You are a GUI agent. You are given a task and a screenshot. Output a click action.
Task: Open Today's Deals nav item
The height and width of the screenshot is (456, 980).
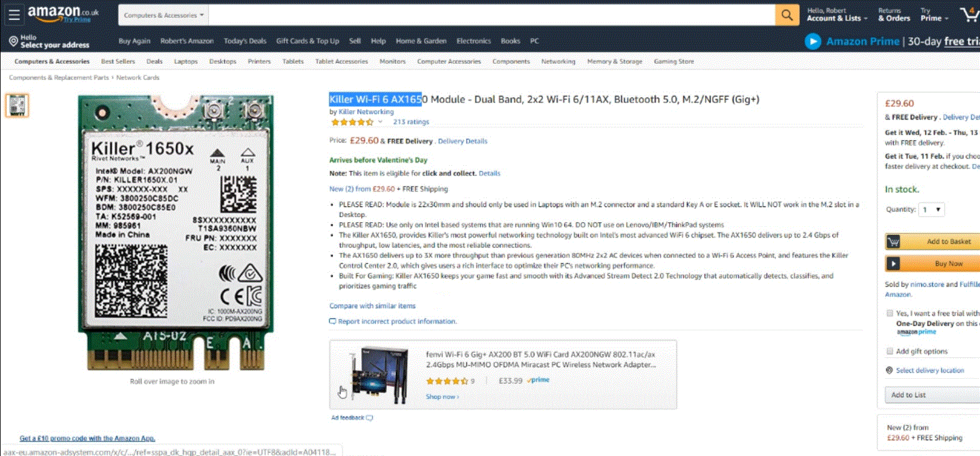pyautogui.click(x=245, y=41)
